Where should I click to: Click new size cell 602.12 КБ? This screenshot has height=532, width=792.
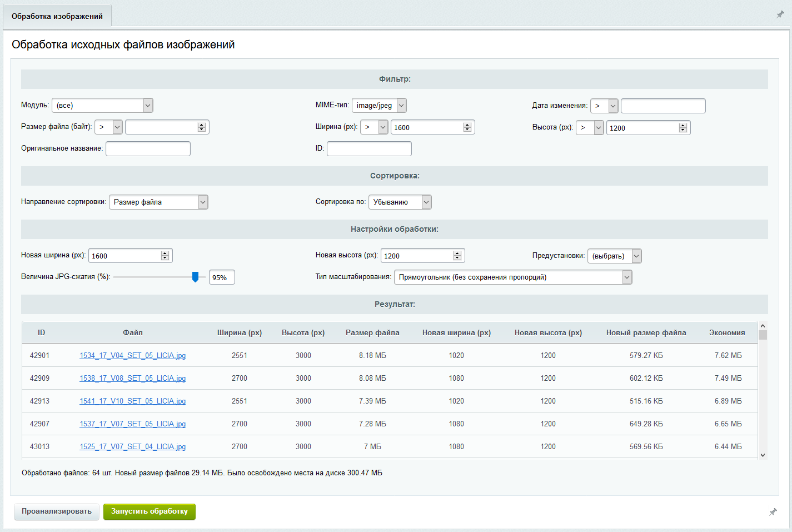click(646, 378)
